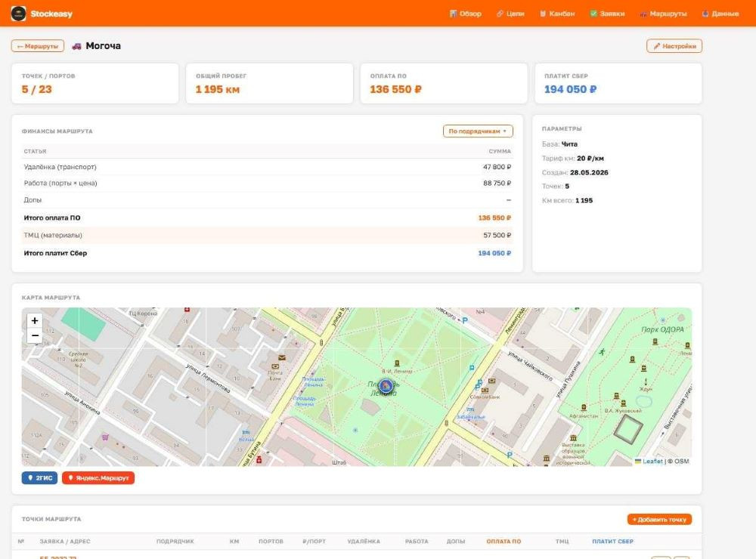Click the Stockeasy logo icon
The image size is (756, 559).
tap(18, 14)
